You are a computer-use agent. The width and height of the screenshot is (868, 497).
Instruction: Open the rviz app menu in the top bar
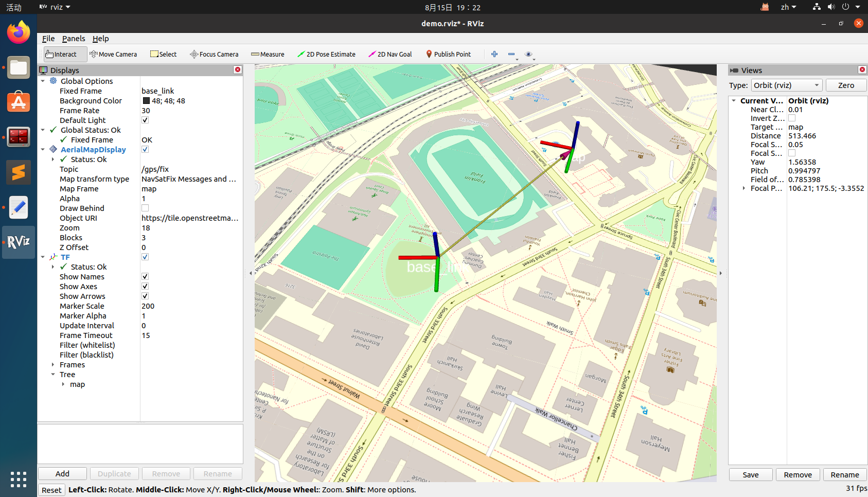(x=55, y=7)
